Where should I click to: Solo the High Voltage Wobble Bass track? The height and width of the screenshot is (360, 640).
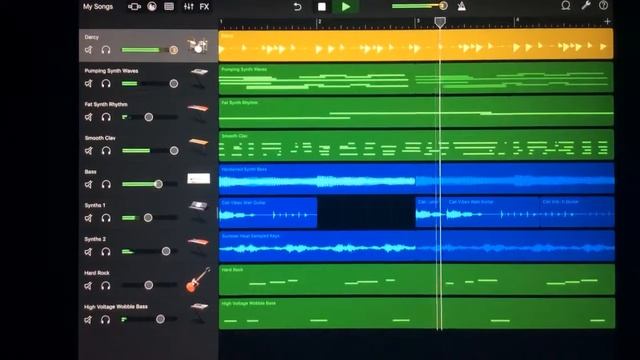pyautogui.click(x=106, y=320)
